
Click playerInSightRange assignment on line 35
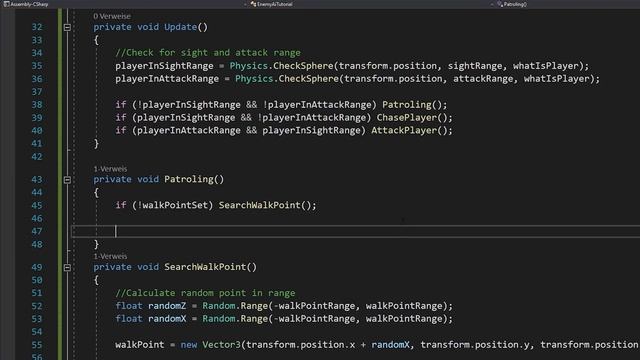[x=164, y=66]
